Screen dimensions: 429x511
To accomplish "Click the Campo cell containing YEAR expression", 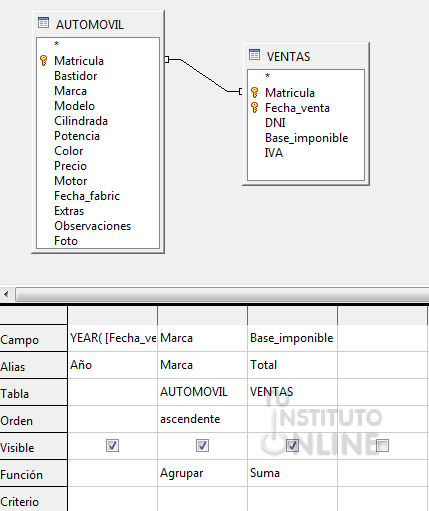I will 112,338.
